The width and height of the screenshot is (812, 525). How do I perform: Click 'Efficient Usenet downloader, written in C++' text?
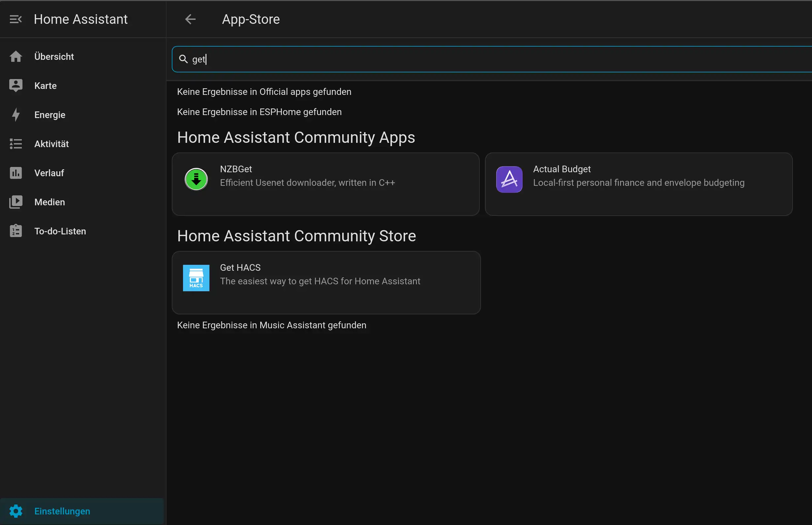click(307, 183)
